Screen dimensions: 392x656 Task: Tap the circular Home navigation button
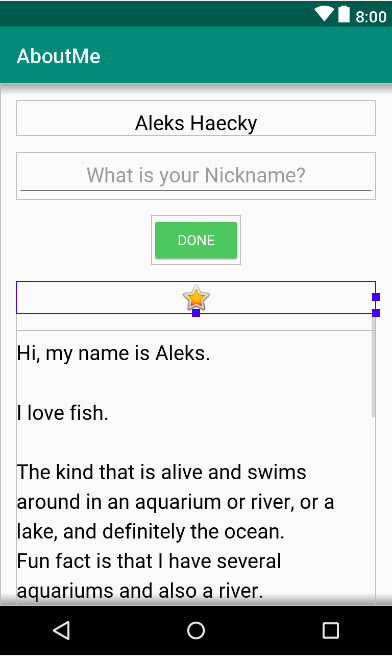[x=196, y=630]
